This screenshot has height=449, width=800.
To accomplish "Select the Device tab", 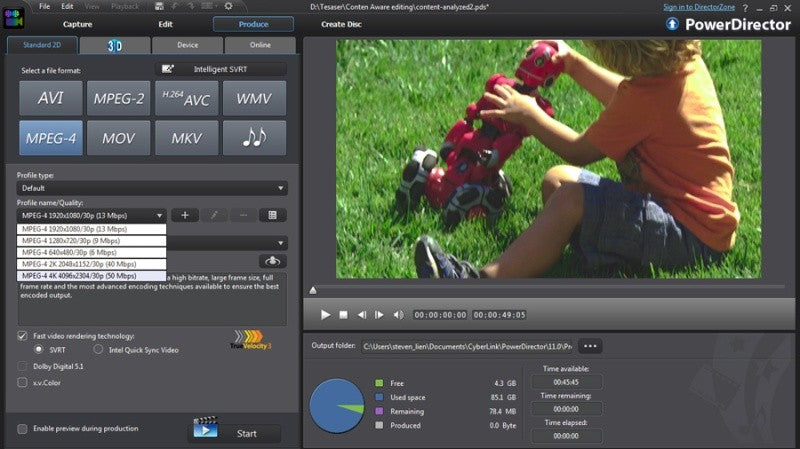I will tap(188, 45).
